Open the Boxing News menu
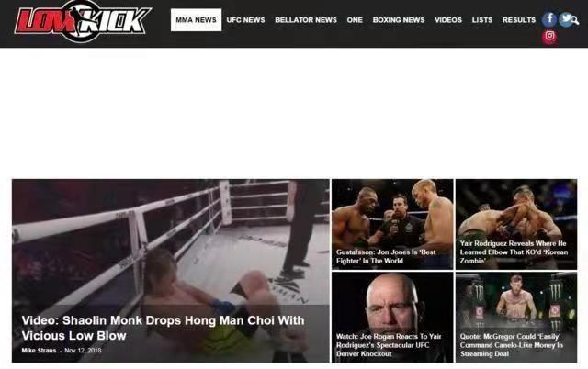The image size is (588, 369). coord(399,20)
